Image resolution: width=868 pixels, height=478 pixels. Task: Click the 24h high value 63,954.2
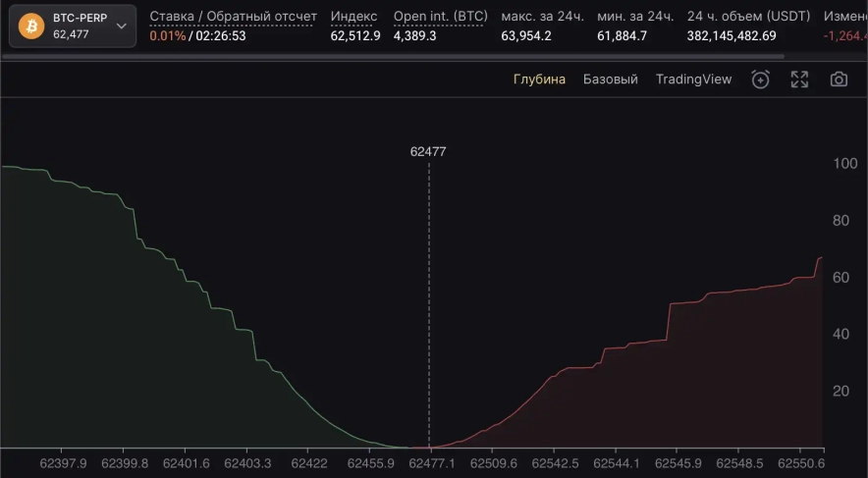coord(526,35)
